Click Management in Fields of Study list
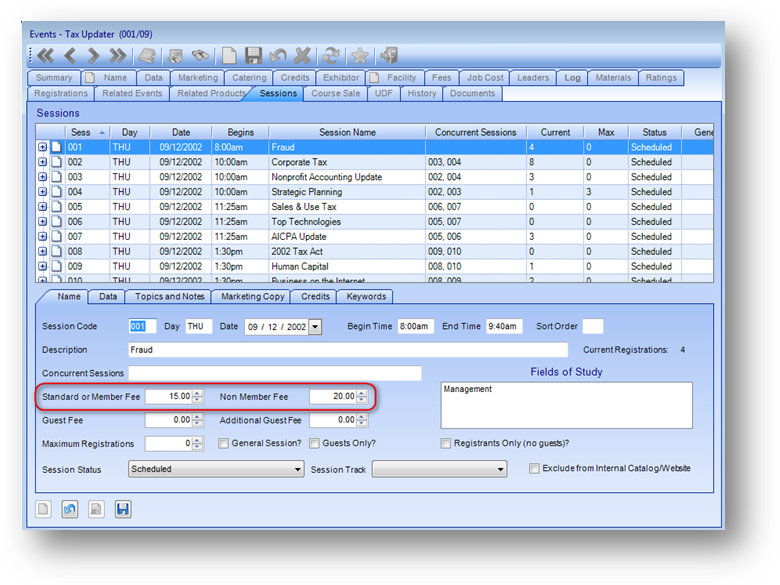 pos(468,389)
